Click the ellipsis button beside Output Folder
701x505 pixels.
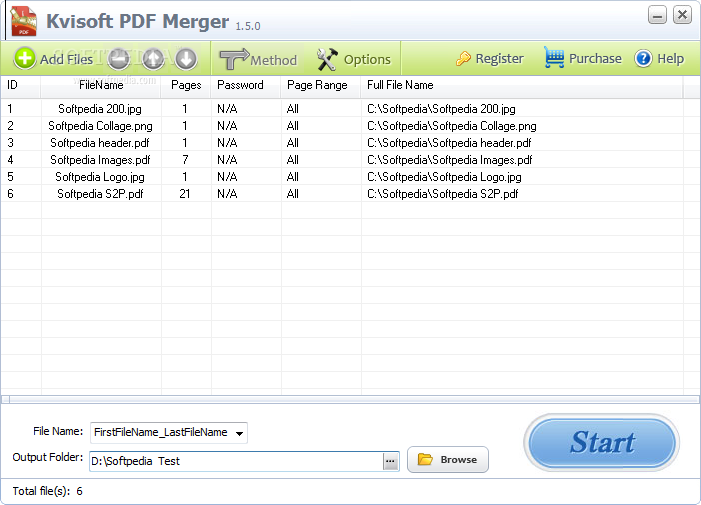pyautogui.click(x=390, y=461)
